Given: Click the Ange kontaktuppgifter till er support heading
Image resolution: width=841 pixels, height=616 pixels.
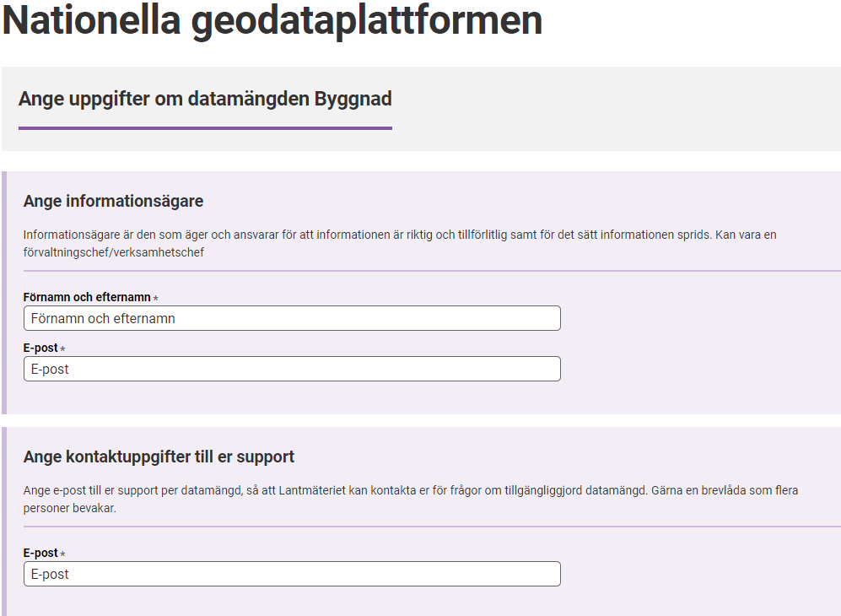Looking at the screenshot, I should (159, 457).
